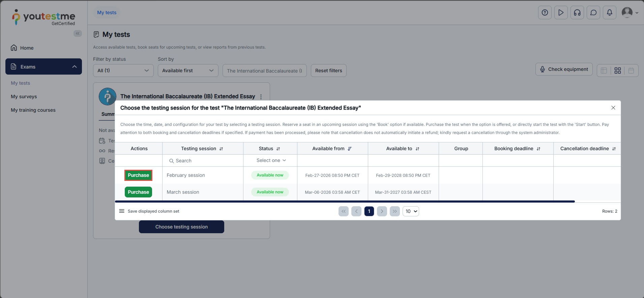644x298 pixels.
Task: Sort by the Testing session column
Action: [221, 149]
